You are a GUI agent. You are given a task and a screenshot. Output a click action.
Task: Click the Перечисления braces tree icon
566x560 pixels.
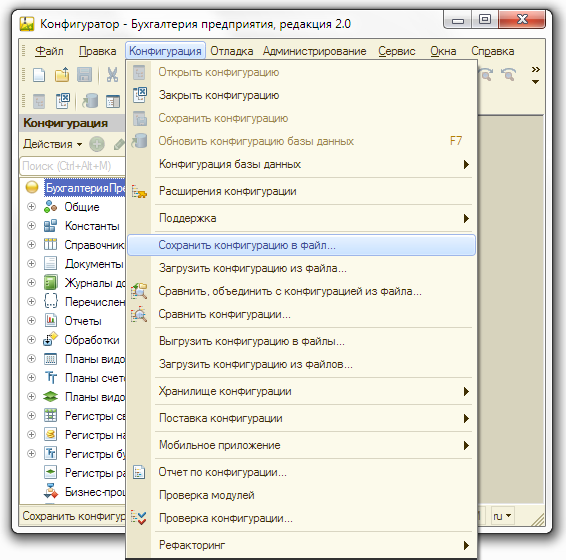coord(50,301)
